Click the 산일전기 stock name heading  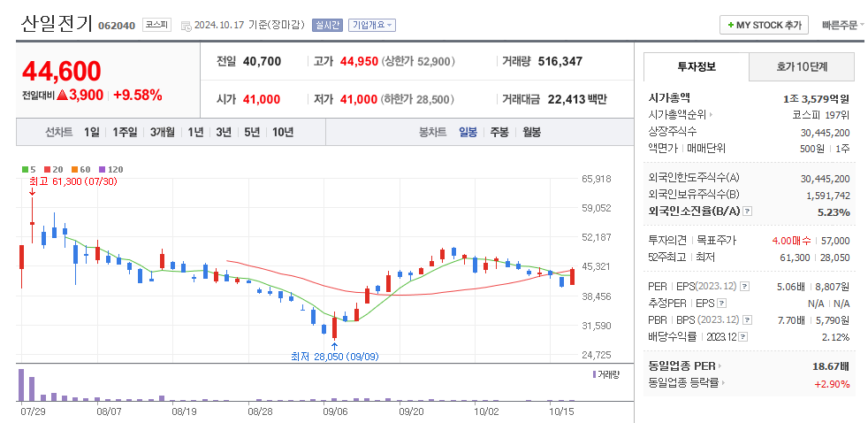(57, 23)
